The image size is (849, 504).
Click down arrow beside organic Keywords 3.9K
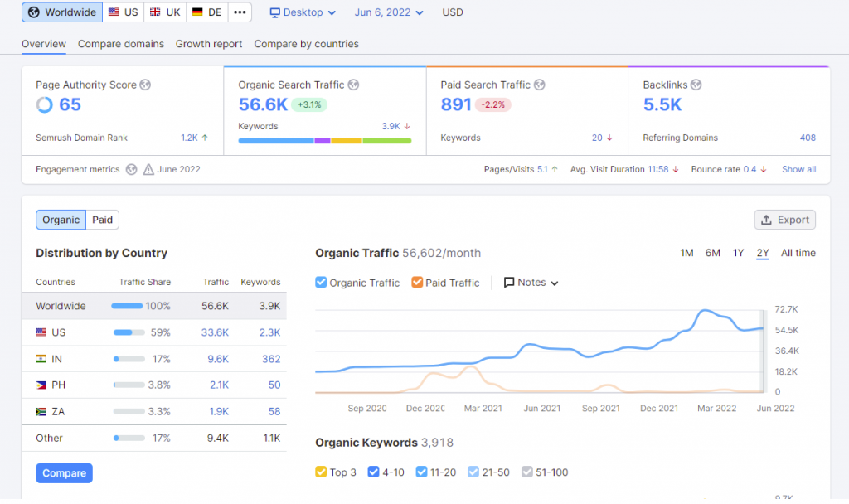(x=407, y=126)
